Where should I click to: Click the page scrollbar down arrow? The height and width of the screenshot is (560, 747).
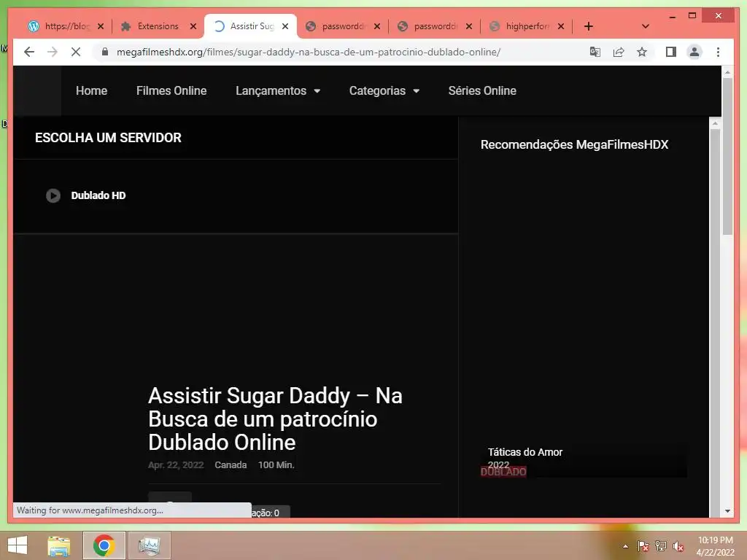(x=727, y=511)
